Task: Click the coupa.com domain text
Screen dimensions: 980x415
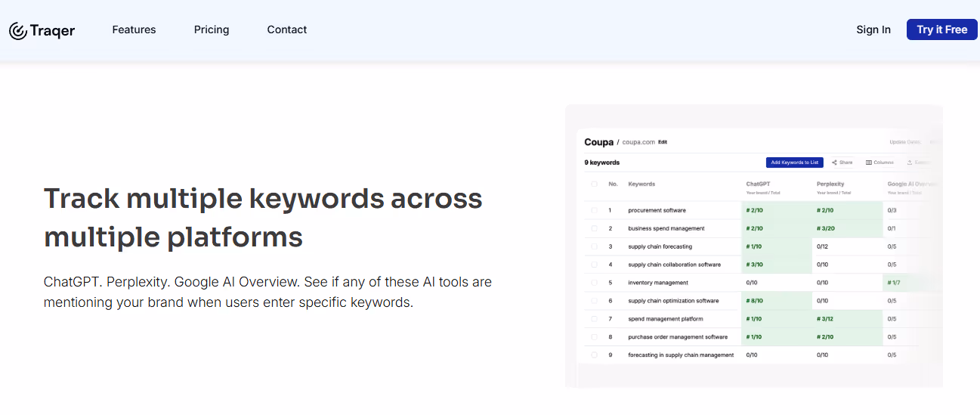Action: click(x=638, y=142)
